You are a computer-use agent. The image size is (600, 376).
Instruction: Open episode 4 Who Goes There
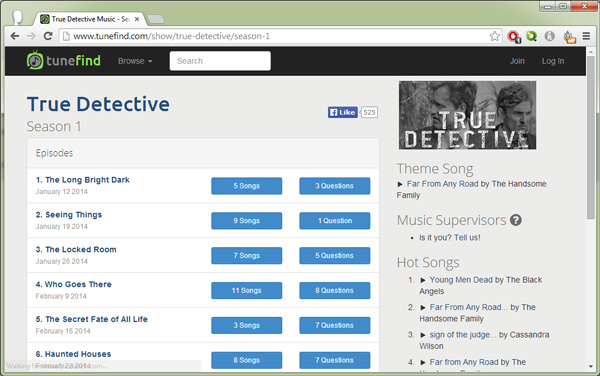click(73, 284)
